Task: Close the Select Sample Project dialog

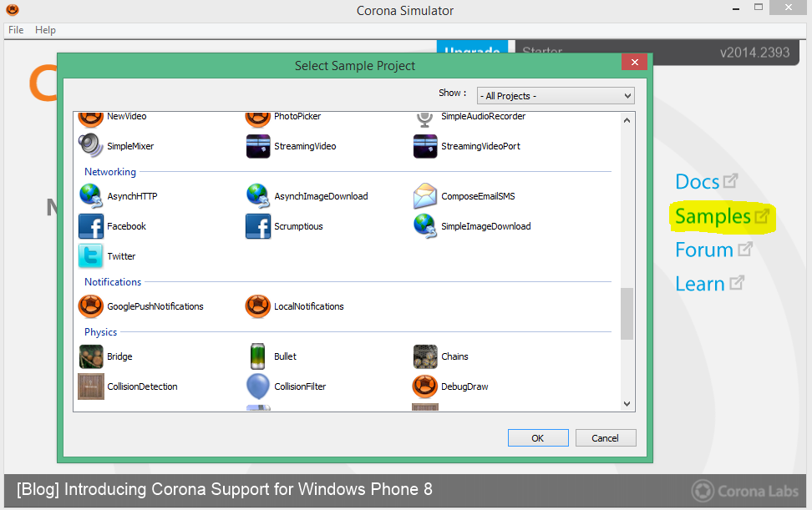Action: (634, 62)
